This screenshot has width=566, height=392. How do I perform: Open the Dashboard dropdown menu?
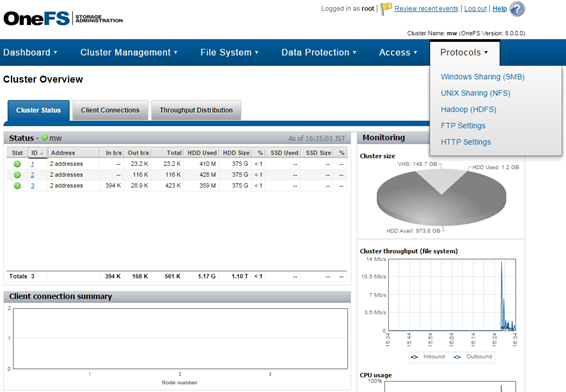[x=30, y=52]
